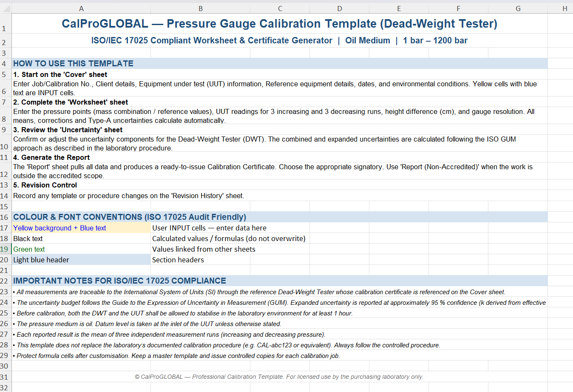The image size is (573, 392).
Task: Select column E header
Action: point(399,9)
